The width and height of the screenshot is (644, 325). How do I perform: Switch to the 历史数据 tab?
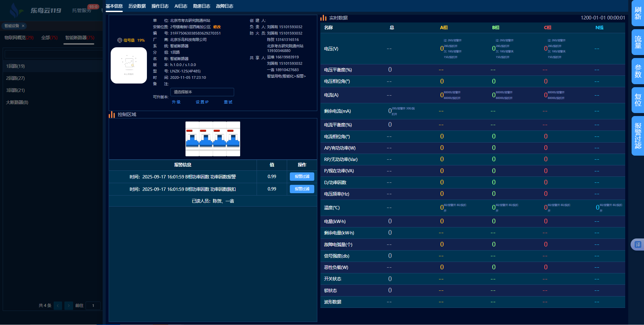coord(137,6)
